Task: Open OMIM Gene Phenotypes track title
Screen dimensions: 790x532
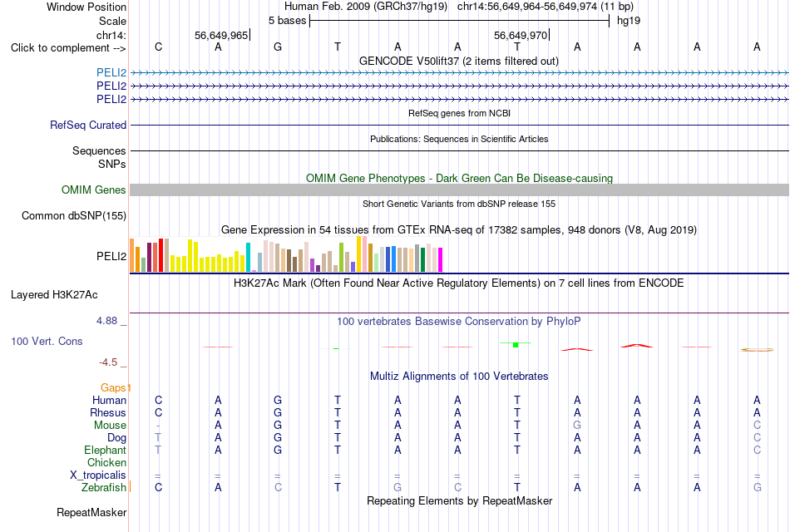Action: (x=459, y=179)
